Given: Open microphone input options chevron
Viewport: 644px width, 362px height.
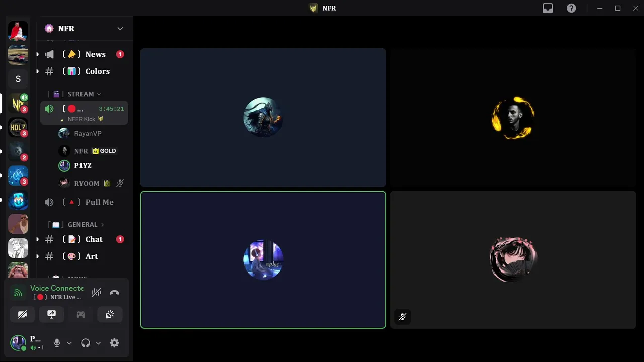Looking at the screenshot, I should click(69, 343).
